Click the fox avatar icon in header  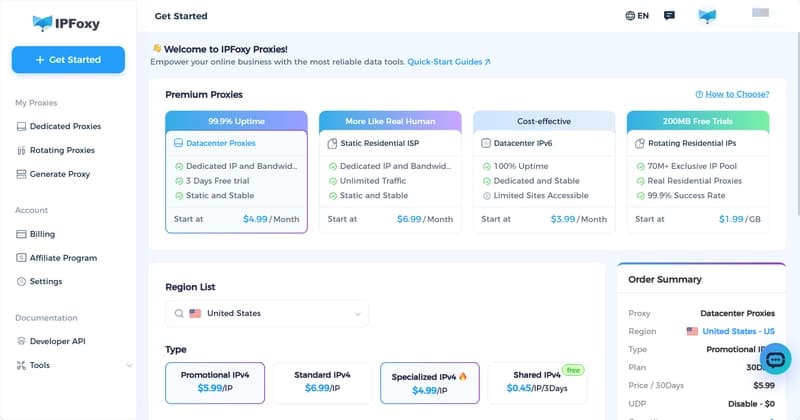tap(707, 16)
